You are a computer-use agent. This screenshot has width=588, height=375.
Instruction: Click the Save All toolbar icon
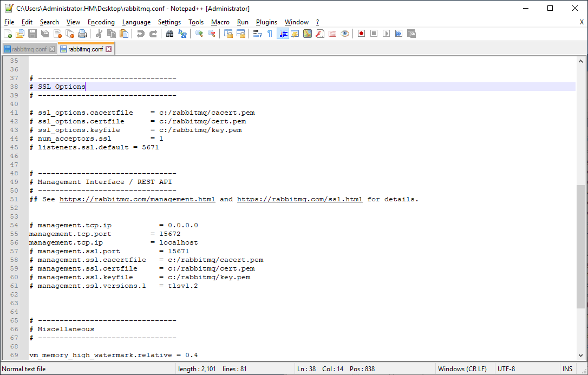[x=45, y=34]
